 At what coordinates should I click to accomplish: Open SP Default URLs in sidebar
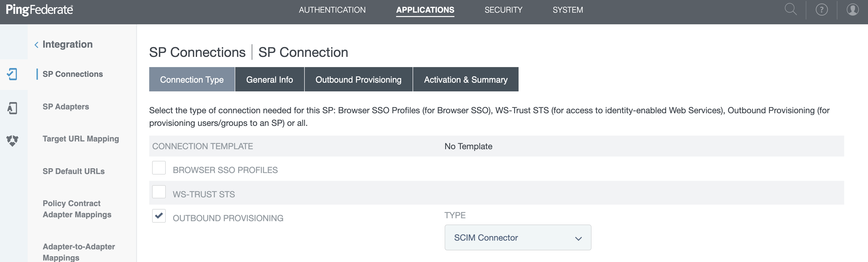73,171
